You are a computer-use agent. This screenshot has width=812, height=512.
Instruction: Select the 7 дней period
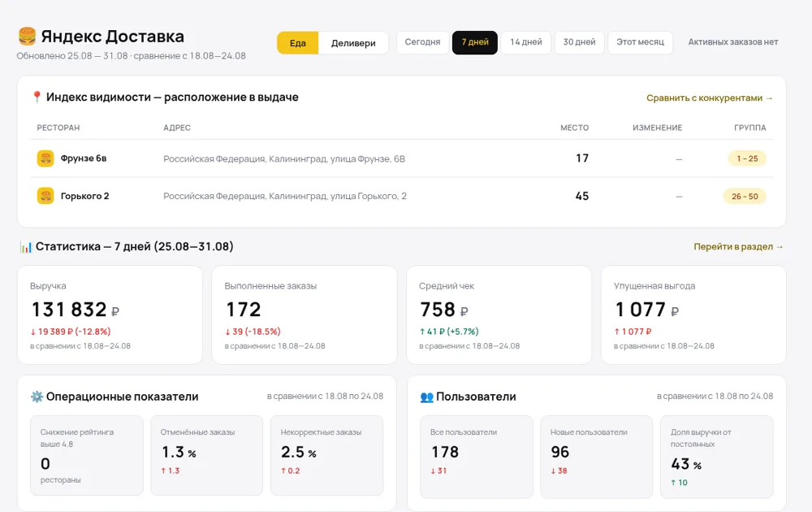(x=475, y=42)
